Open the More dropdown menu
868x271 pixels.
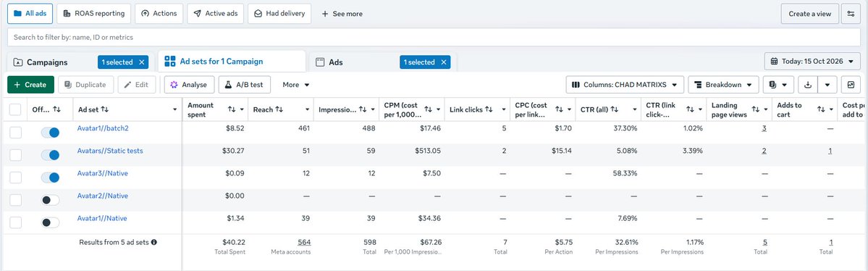click(x=295, y=85)
